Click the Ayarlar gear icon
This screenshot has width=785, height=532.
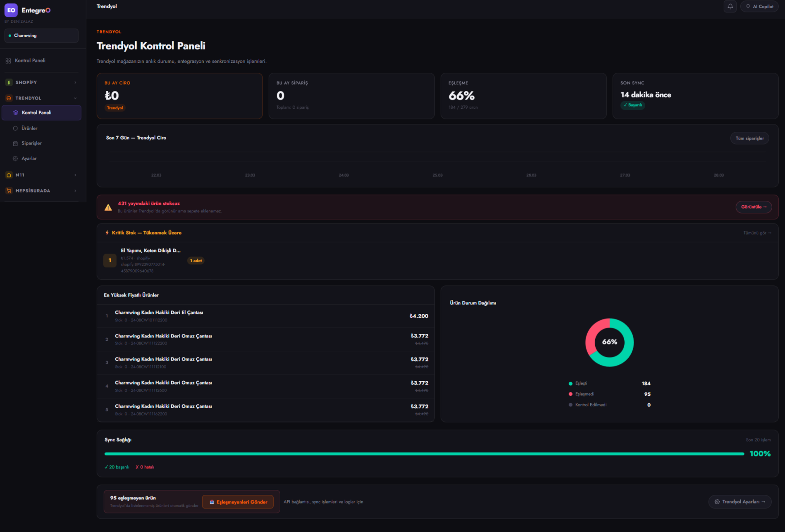click(15, 158)
